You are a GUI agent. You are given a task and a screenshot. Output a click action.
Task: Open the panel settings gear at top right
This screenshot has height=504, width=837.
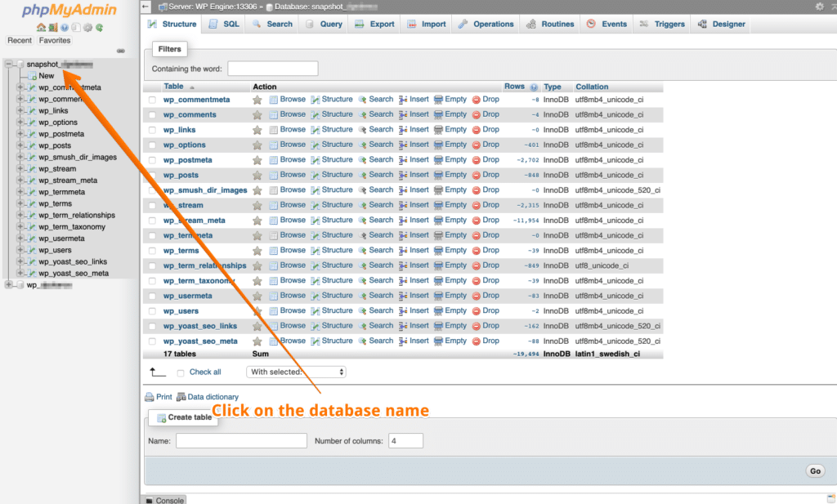821,6
